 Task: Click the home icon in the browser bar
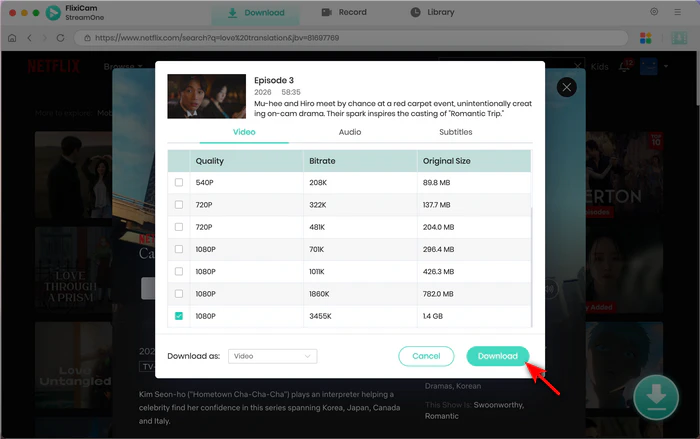click(x=12, y=38)
